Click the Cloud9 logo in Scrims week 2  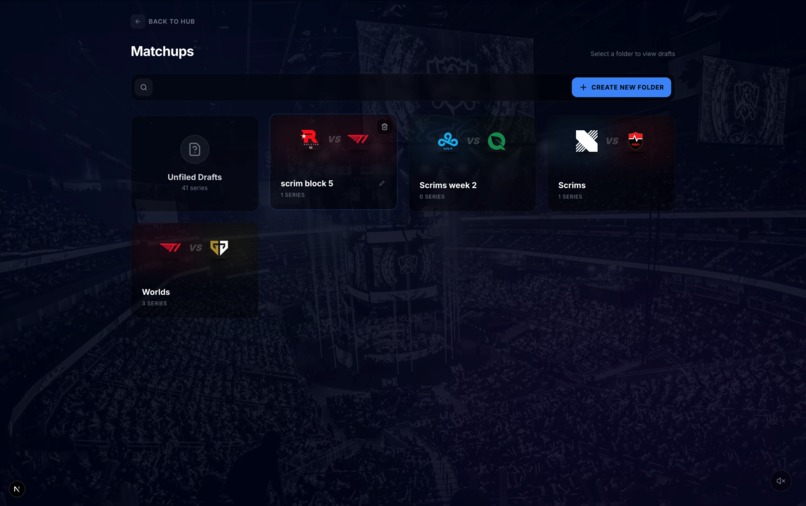pos(448,141)
